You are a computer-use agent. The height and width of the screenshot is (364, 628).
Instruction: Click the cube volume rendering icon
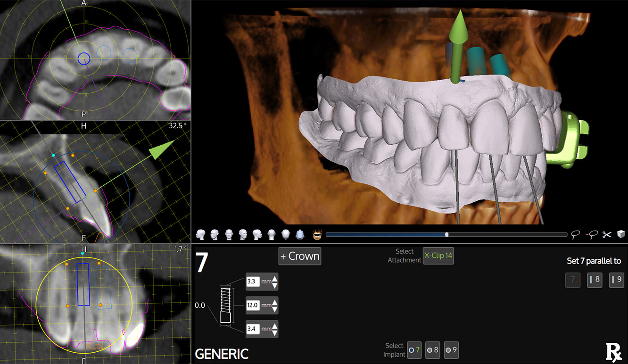point(620,234)
